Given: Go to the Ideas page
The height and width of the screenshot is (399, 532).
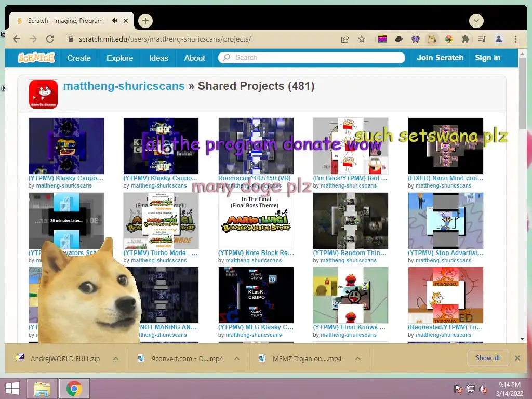Looking at the screenshot, I should pyautogui.click(x=158, y=58).
